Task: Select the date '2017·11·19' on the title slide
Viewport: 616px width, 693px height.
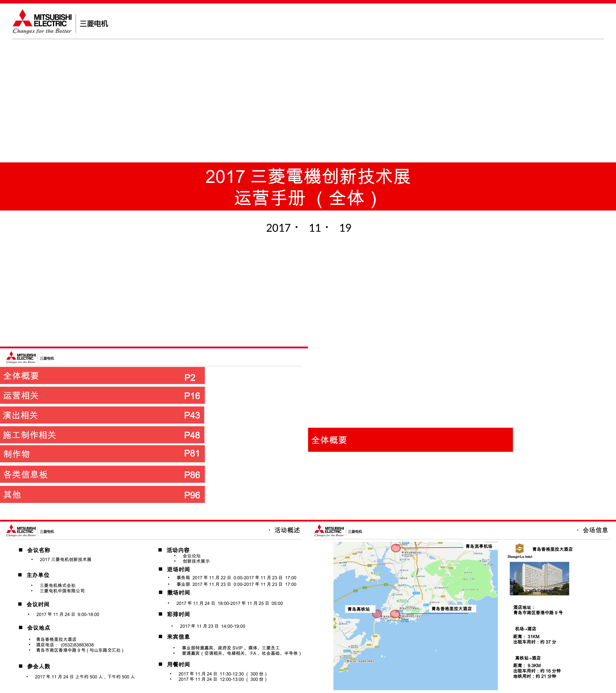Action: point(309,228)
